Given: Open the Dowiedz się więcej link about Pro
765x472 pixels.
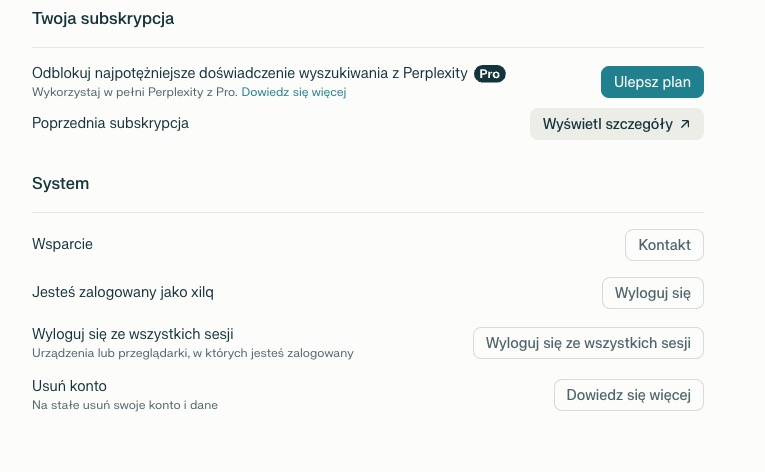Looking at the screenshot, I should point(293,93).
